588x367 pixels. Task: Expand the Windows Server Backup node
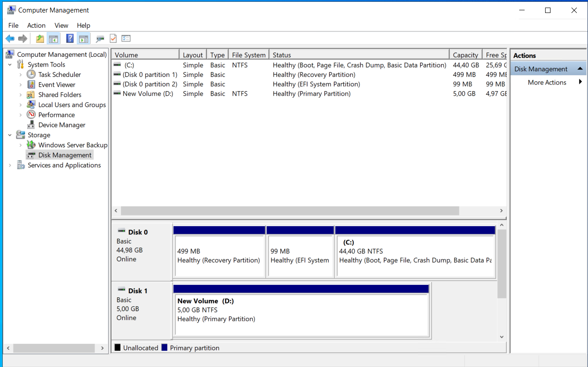pyautogui.click(x=21, y=145)
